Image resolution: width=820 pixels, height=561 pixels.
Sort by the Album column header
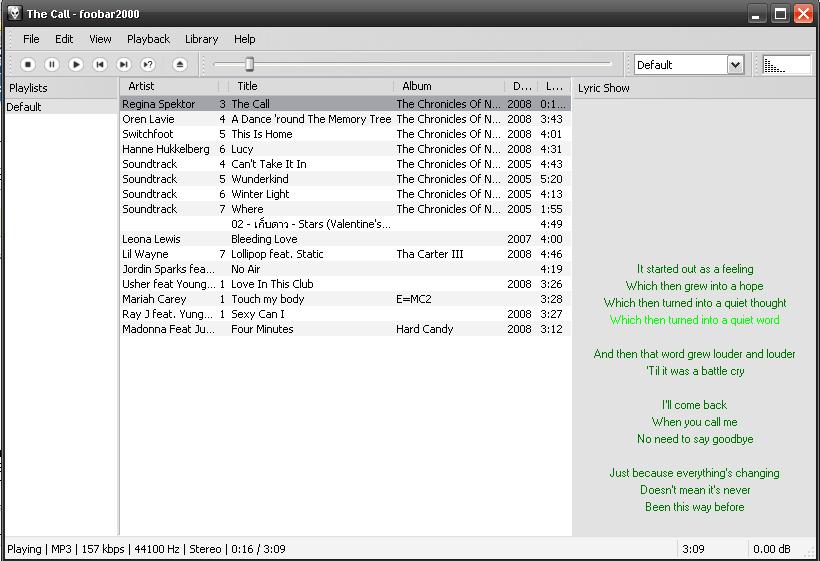pyautogui.click(x=449, y=86)
